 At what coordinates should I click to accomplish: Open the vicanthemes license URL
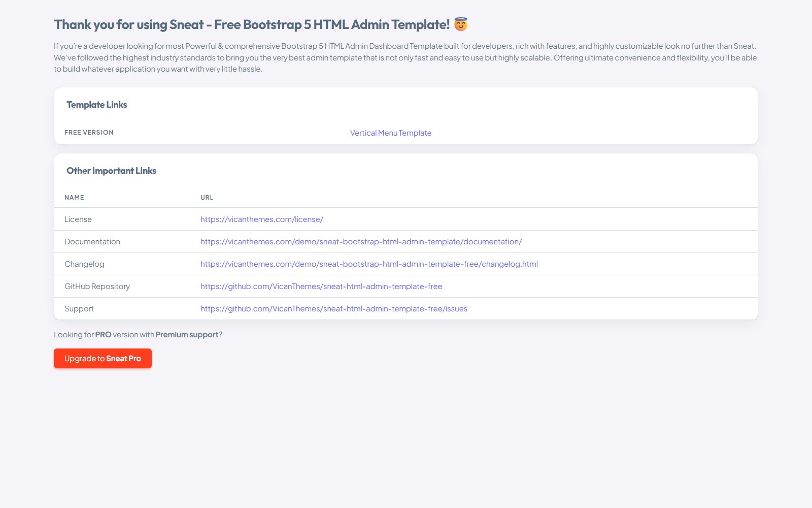[262, 219]
